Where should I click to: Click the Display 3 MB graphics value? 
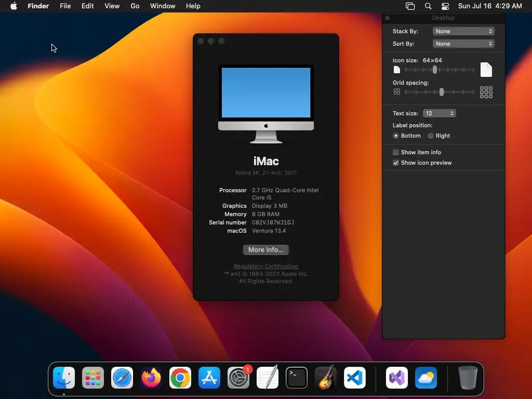click(270, 206)
